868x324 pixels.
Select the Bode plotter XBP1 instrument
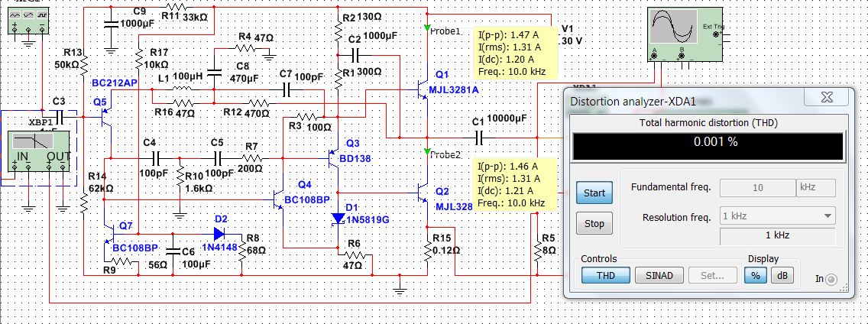(x=38, y=158)
